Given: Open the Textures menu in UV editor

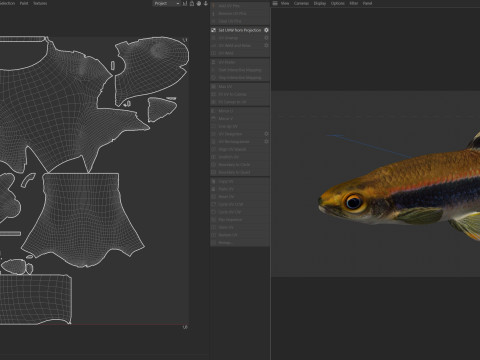Looking at the screenshot, I should pos(40,3).
